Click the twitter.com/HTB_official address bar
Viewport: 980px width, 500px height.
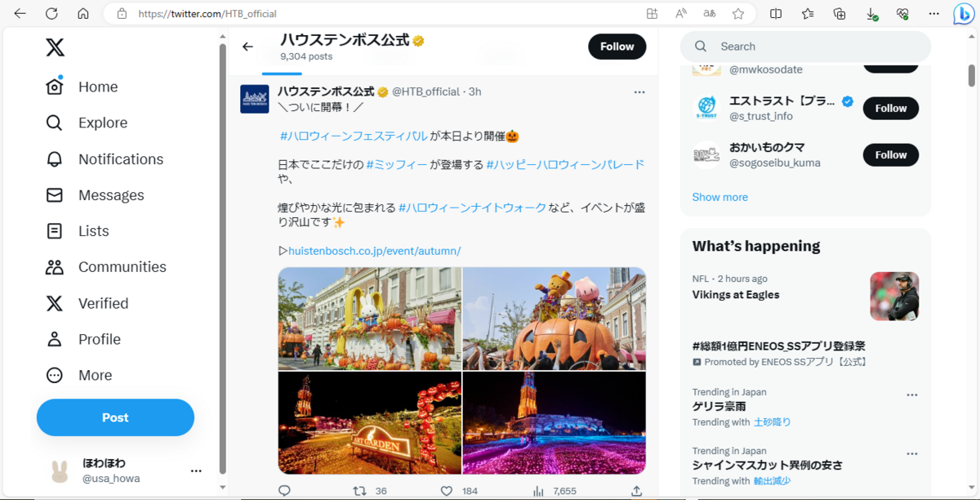(376, 13)
